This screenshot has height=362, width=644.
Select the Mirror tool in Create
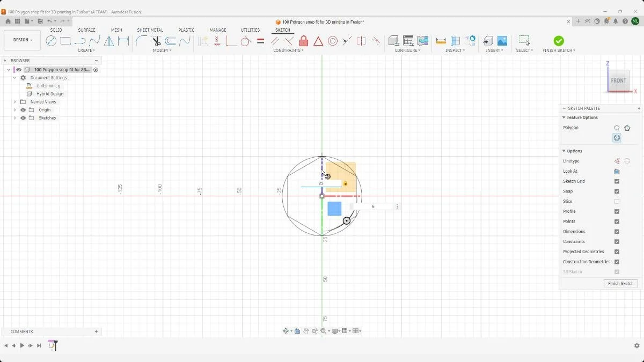[x=109, y=41]
